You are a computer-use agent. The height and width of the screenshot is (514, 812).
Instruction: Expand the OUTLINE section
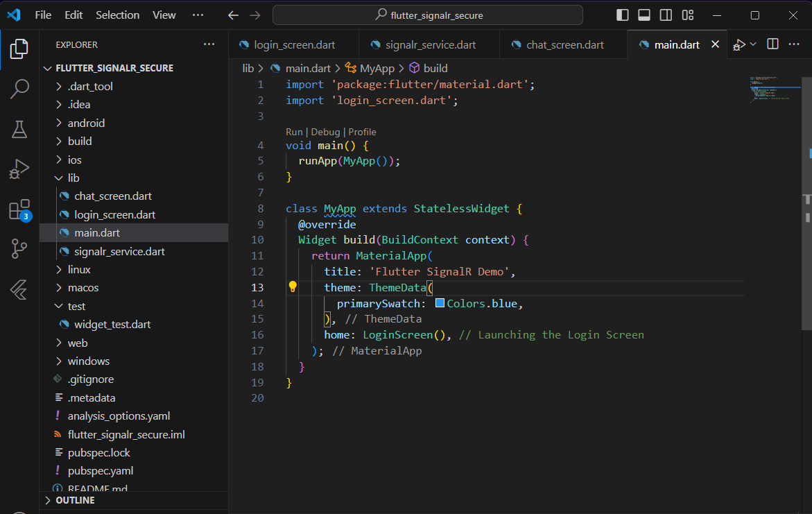75,500
